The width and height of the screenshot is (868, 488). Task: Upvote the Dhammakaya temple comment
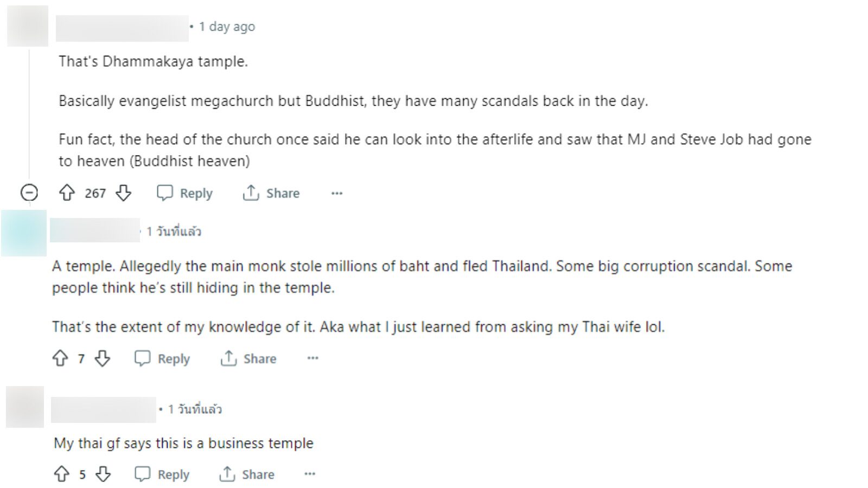pos(67,193)
